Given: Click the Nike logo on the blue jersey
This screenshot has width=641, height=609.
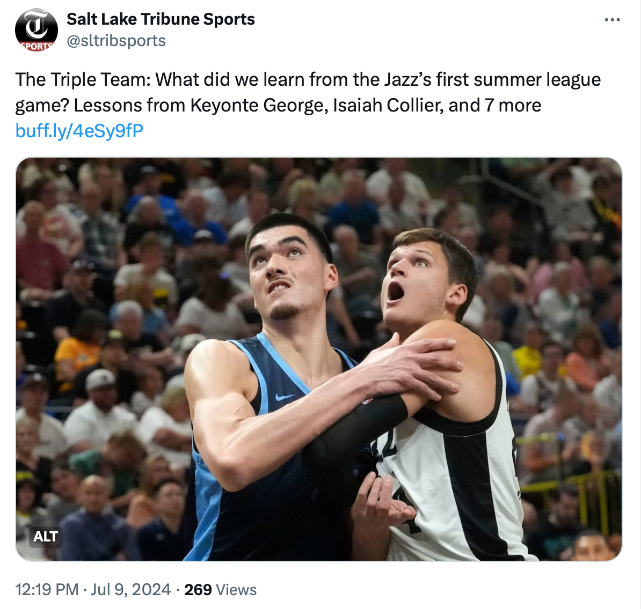Looking at the screenshot, I should 283,399.
